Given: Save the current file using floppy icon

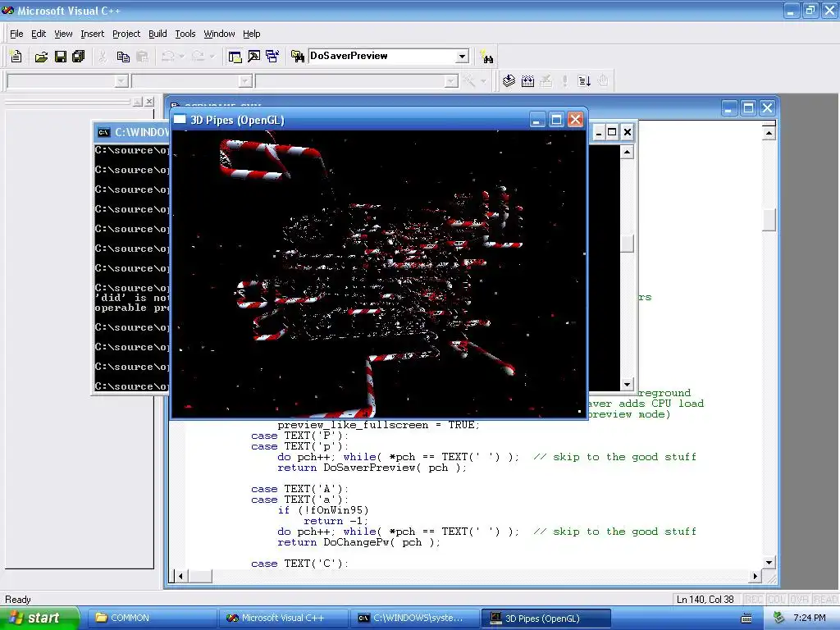Looking at the screenshot, I should coord(61,57).
